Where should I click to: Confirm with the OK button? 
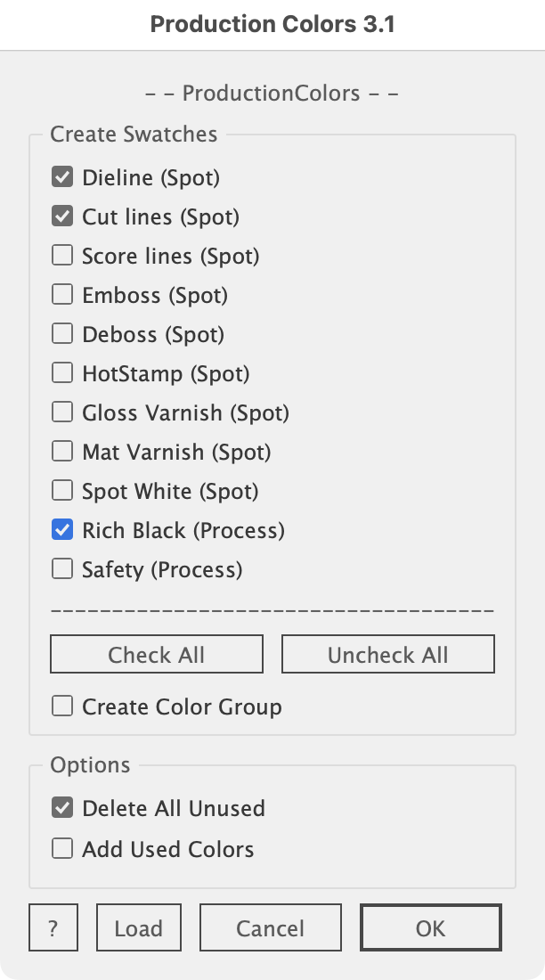pyautogui.click(x=430, y=928)
